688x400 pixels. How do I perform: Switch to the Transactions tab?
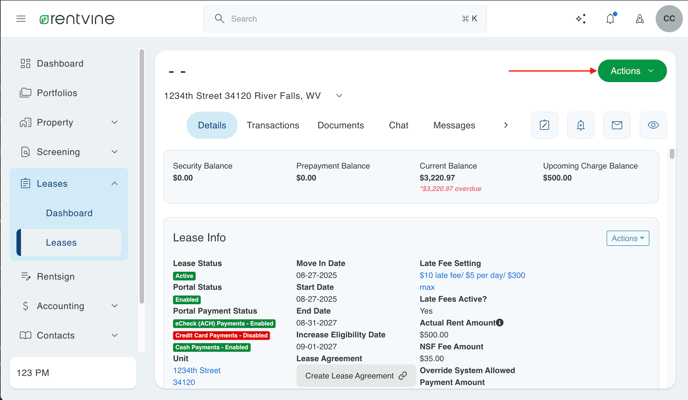pyautogui.click(x=273, y=125)
